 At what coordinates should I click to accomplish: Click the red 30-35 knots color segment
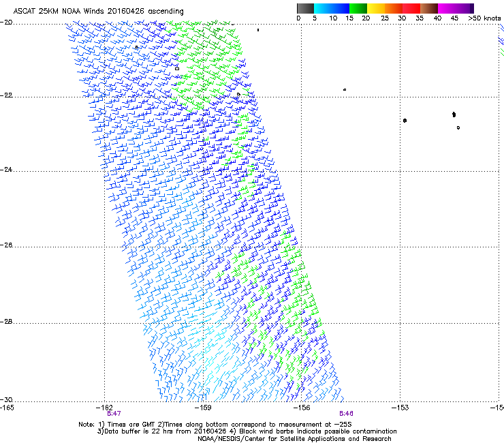tap(411, 8)
